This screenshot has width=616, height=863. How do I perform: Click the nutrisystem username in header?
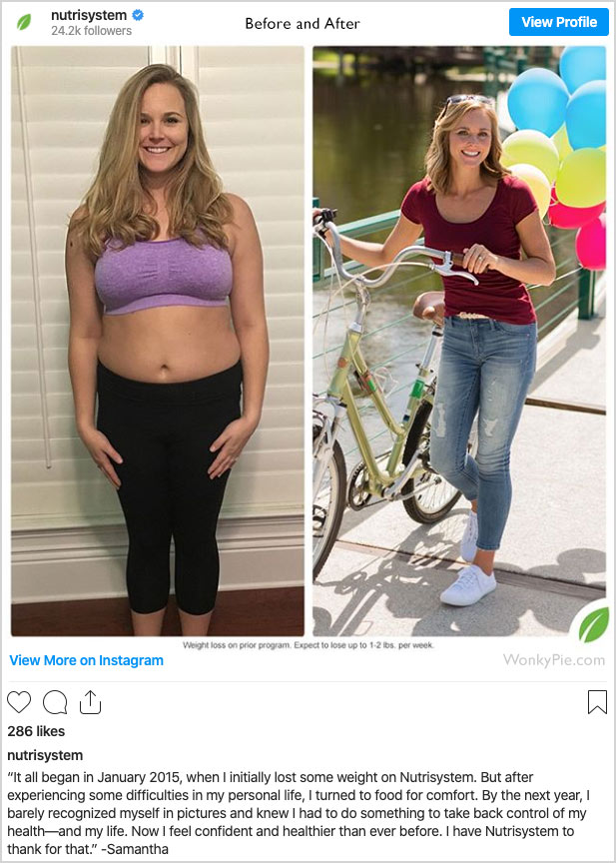click(89, 15)
